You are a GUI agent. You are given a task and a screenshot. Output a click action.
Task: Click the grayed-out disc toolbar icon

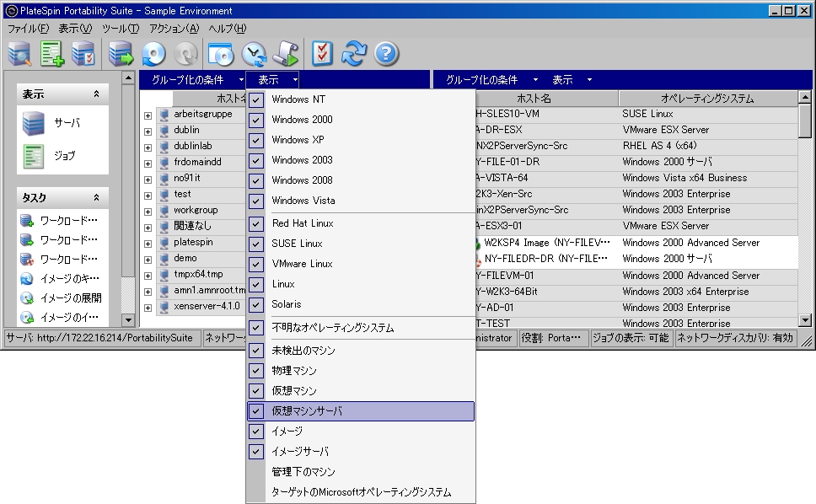[x=185, y=54]
